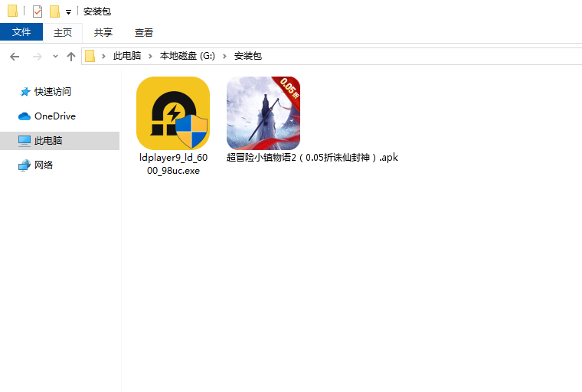Click the 网络 network icon in the sidebar
The width and height of the screenshot is (582, 392).
[x=25, y=165]
